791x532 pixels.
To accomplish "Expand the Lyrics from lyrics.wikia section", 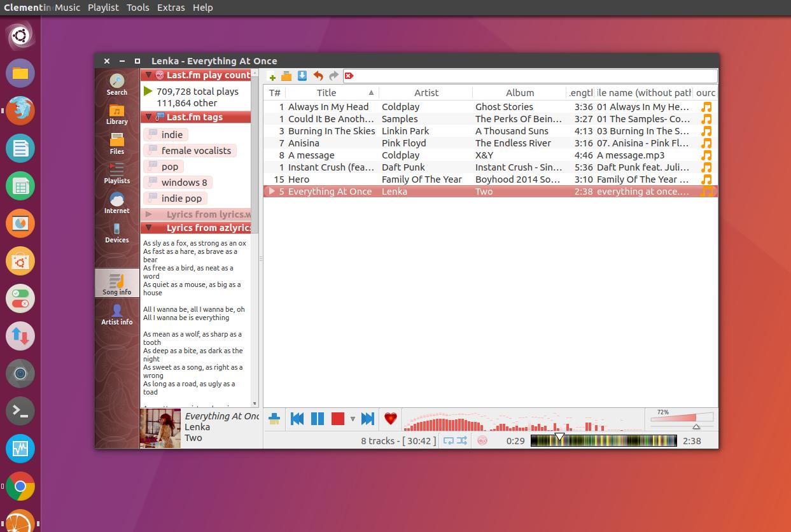I will click(148, 214).
